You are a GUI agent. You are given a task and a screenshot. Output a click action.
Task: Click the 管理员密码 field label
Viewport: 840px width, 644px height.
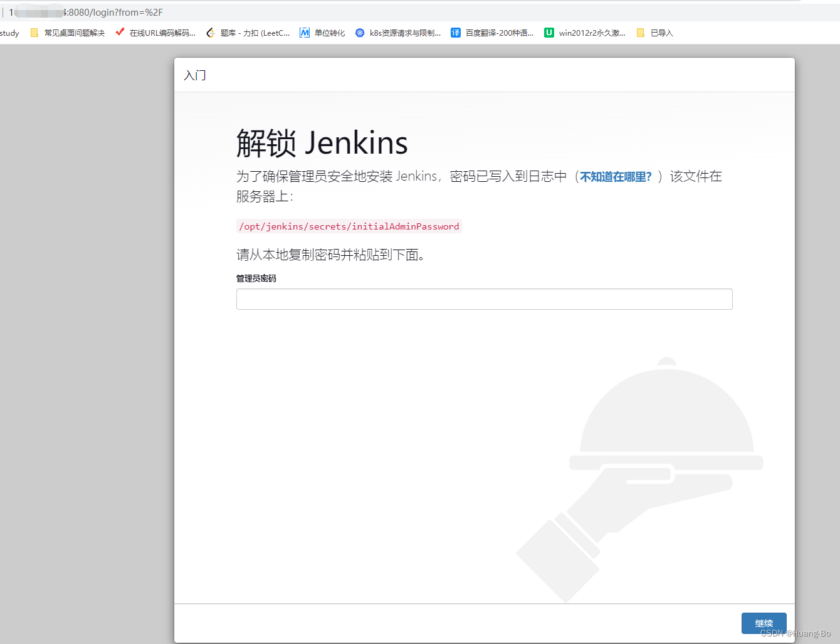[x=256, y=278]
